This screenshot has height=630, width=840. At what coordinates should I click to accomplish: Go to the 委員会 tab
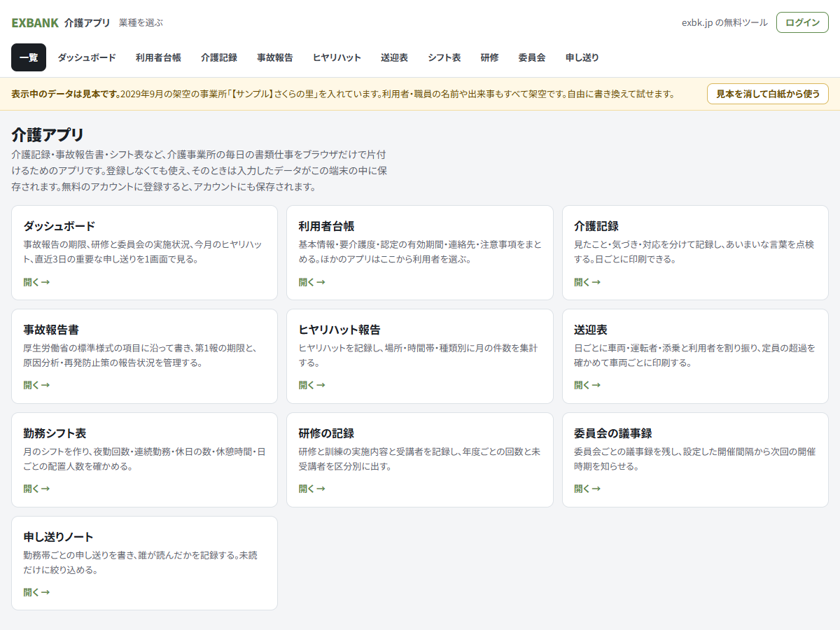[532, 57]
